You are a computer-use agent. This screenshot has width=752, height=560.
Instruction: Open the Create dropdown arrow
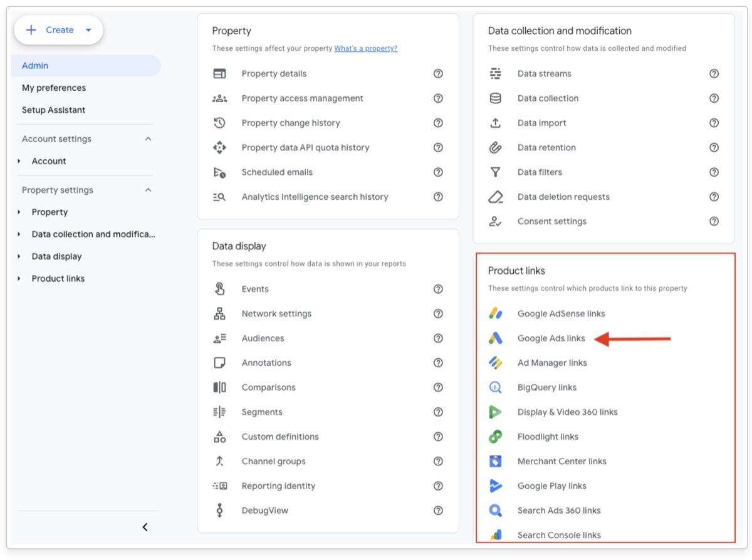pyautogui.click(x=88, y=30)
